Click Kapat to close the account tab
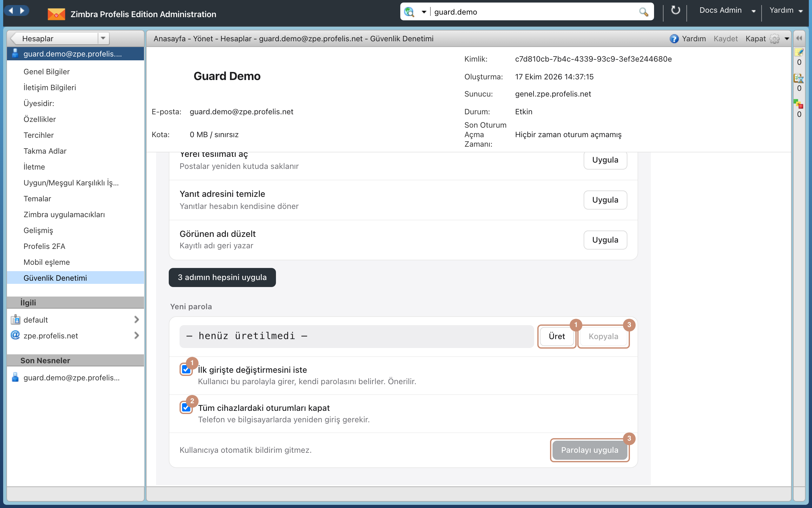This screenshot has width=812, height=508. coord(755,39)
